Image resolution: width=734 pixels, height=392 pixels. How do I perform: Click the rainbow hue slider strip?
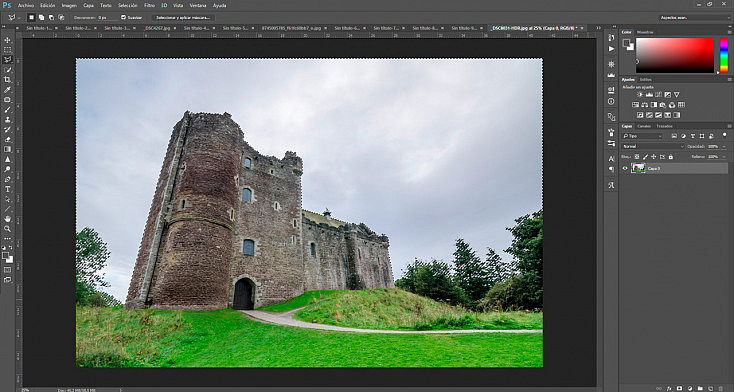tap(724, 55)
